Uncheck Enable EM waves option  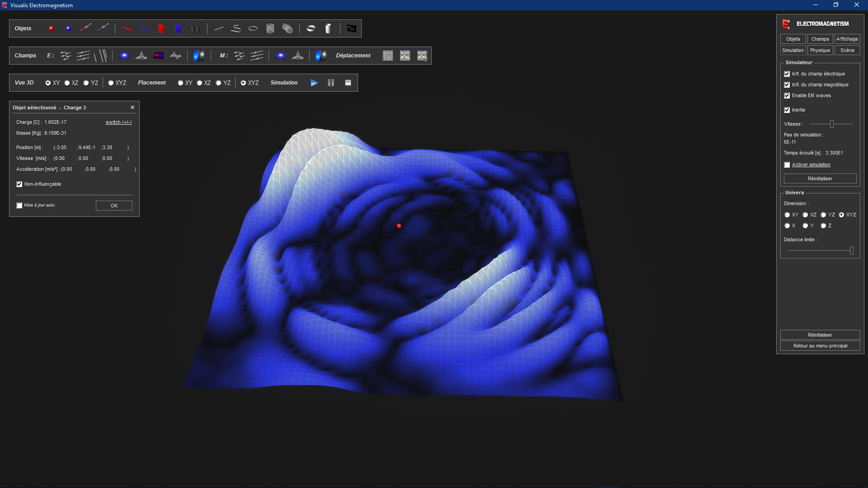(787, 95)
